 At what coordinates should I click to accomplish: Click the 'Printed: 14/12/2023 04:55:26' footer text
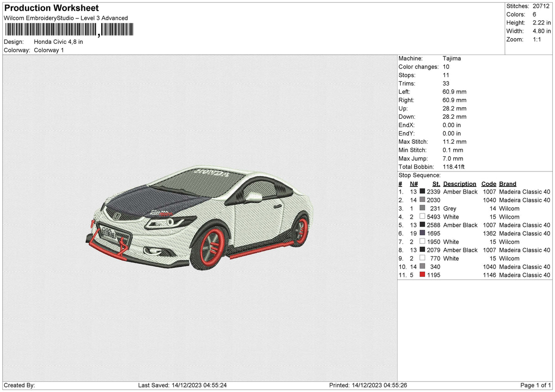(368, 385)
